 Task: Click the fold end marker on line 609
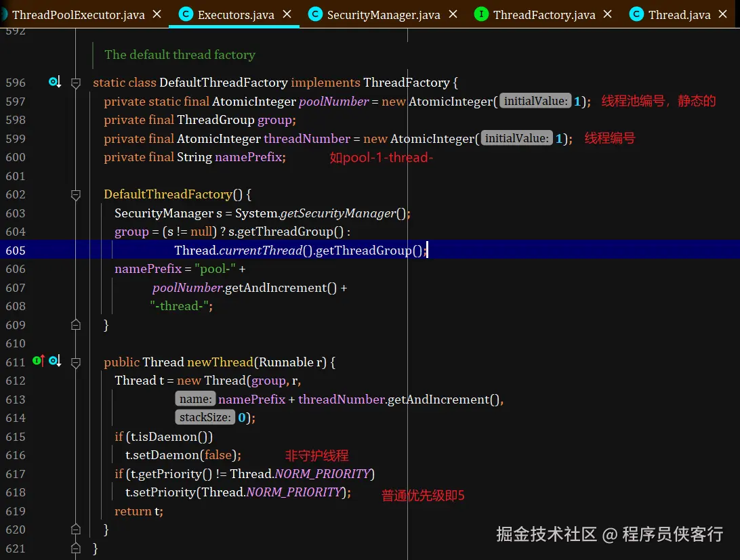(x=75, y=324)
